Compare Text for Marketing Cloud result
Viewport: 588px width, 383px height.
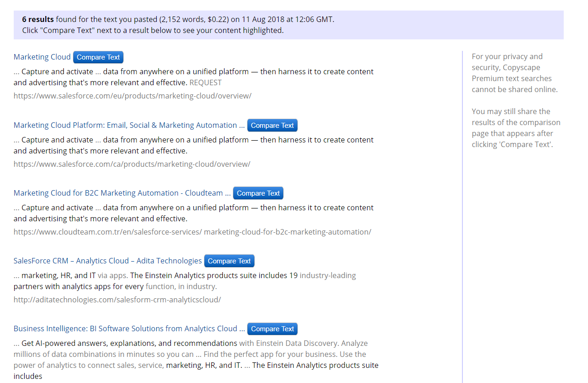click(x=98, y=57)
